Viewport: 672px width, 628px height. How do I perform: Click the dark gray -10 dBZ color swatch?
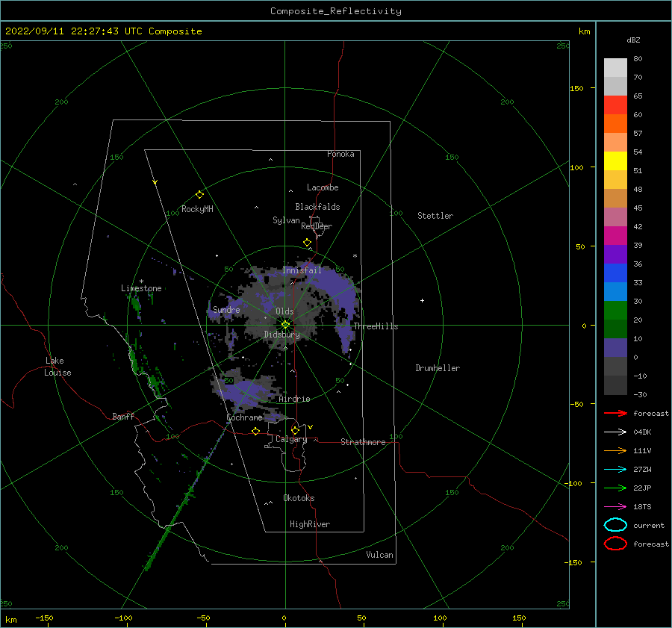pos(615,385)
